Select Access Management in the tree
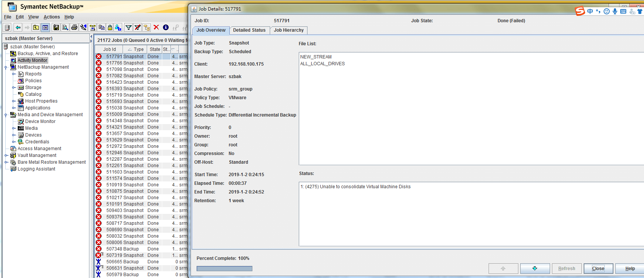 [x=39, y=149]
